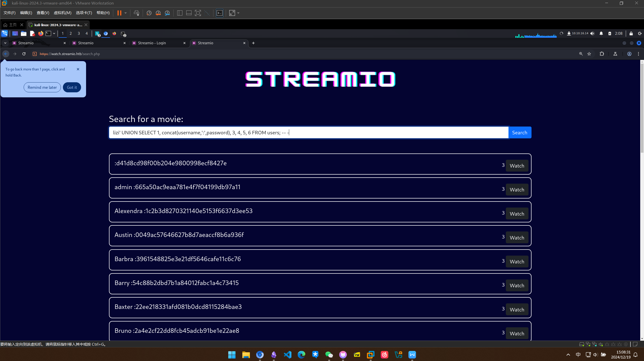The image size is (644, 361).
Task: Launch Firefox from the Kali panel
Action: tap(41, 33)
